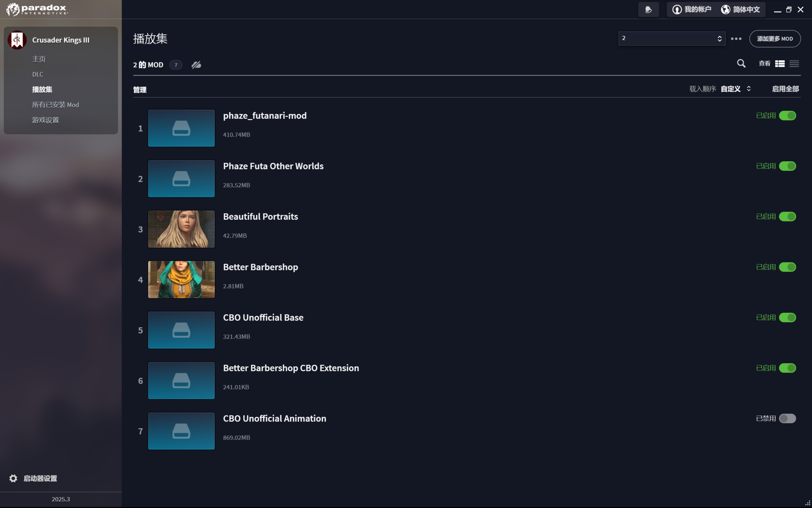
Task: Click the 管理 manage label
Action: click(x=140, y=90)
